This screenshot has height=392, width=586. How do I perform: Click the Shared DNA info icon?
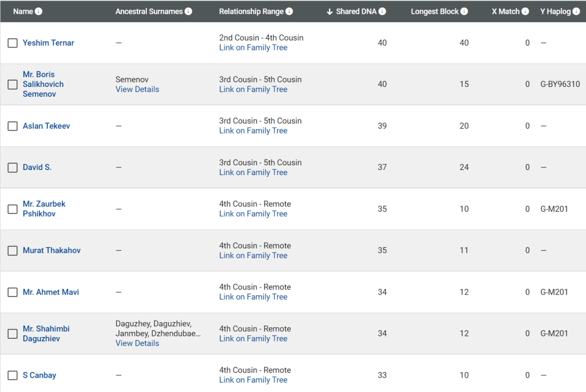pos(382,11)
